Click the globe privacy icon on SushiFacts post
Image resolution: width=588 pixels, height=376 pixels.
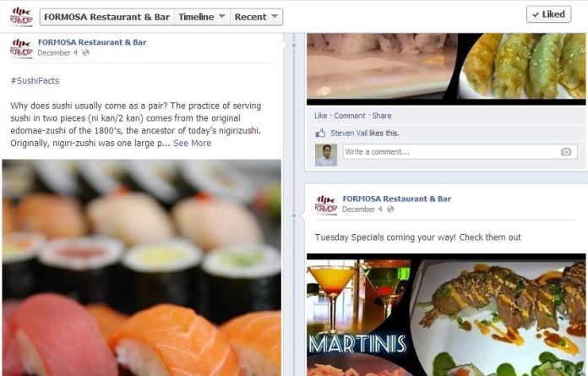[x=86, y=53]
